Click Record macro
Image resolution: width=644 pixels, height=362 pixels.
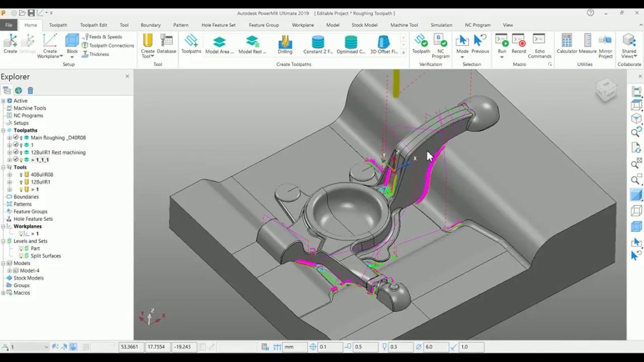click(x=519, y=44)
